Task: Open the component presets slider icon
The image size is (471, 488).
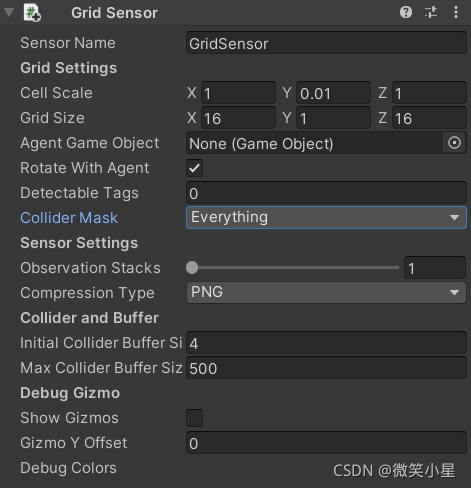Action: [x=431, y=12]
